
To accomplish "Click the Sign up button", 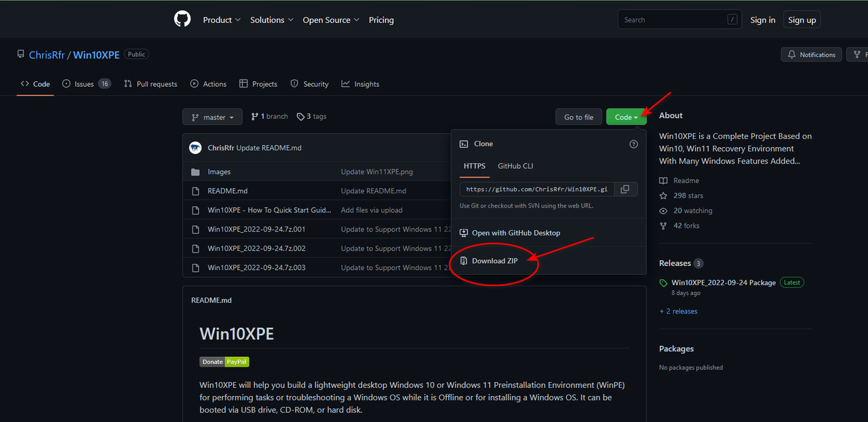I will [802, 20].
